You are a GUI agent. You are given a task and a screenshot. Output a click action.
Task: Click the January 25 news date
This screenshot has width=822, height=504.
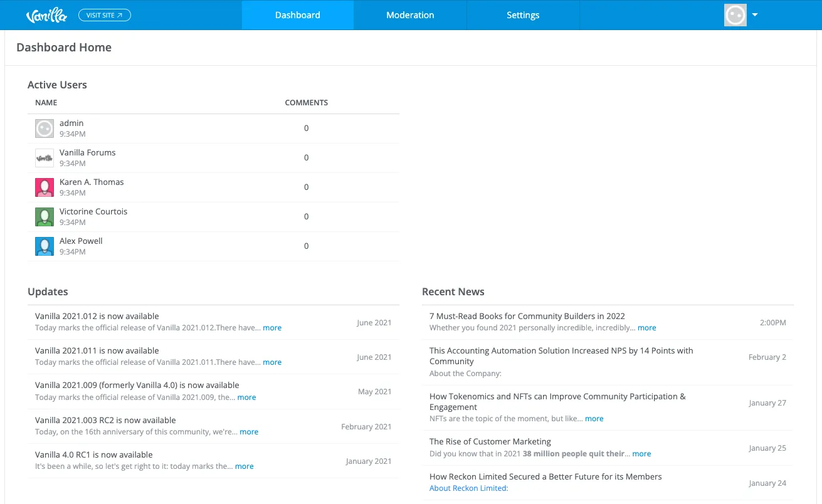click(767, 448)
